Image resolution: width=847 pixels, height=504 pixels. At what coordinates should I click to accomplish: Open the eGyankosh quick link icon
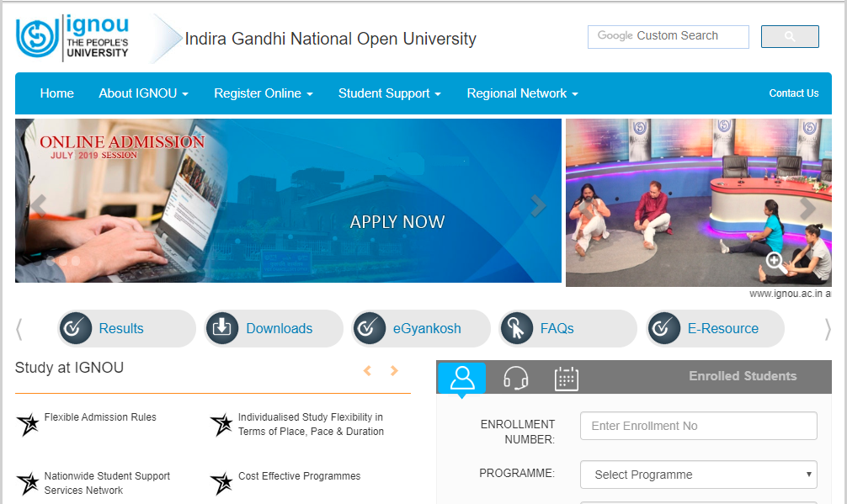point(370,328)
